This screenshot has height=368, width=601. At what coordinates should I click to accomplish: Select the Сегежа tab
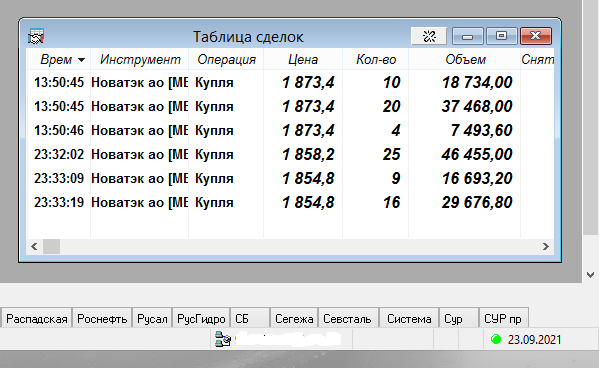pos(294,319)
